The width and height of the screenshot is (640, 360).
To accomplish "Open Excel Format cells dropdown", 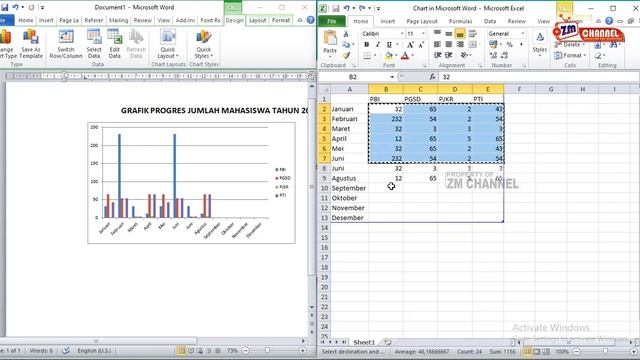I will coord(571,55).
